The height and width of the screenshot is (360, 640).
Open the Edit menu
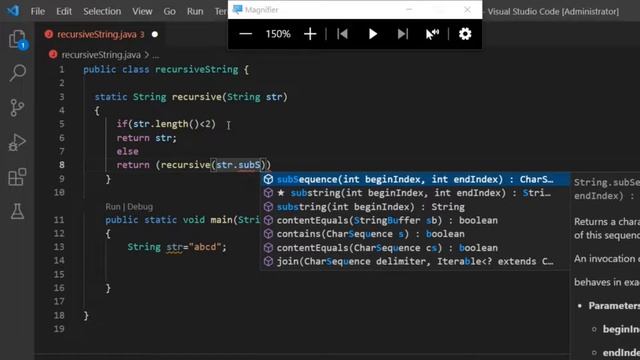point(64,11)
